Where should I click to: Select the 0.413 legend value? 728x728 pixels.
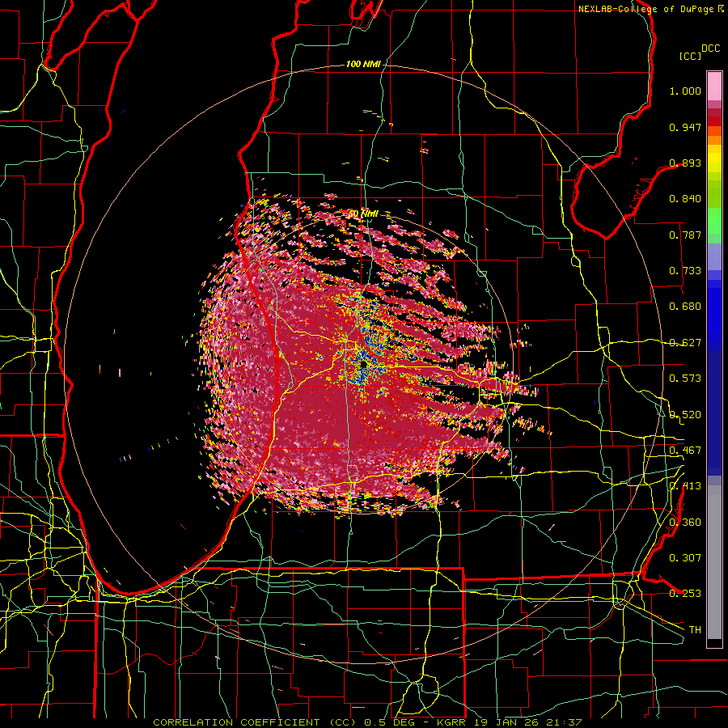[685, 486]
